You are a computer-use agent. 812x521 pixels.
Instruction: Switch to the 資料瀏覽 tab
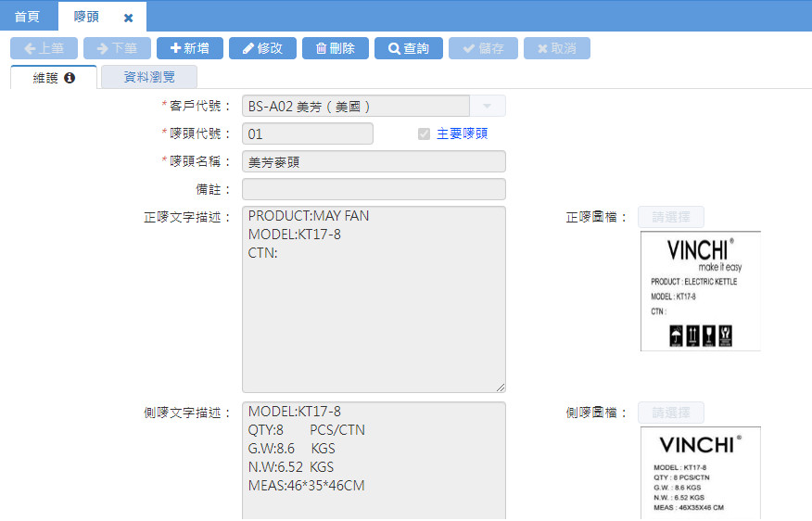click(149, 78)
